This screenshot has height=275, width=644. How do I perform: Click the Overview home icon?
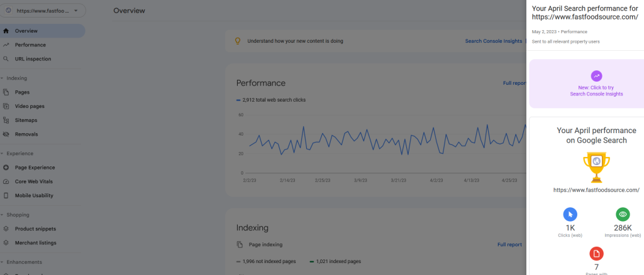click(x=6, y=31)
